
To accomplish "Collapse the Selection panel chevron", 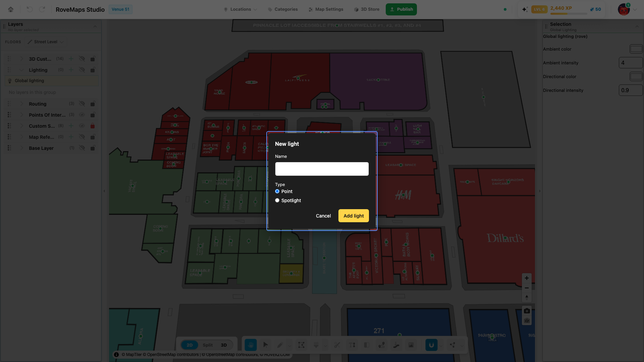I will coord(637,26).
